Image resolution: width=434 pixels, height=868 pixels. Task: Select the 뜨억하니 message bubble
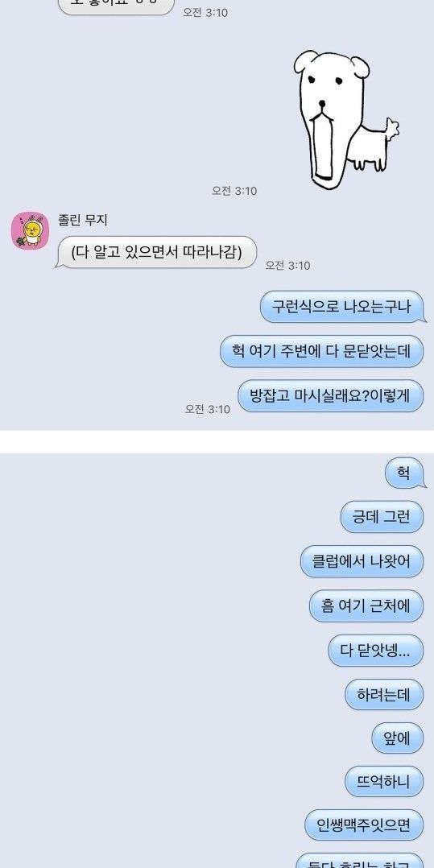385,781
